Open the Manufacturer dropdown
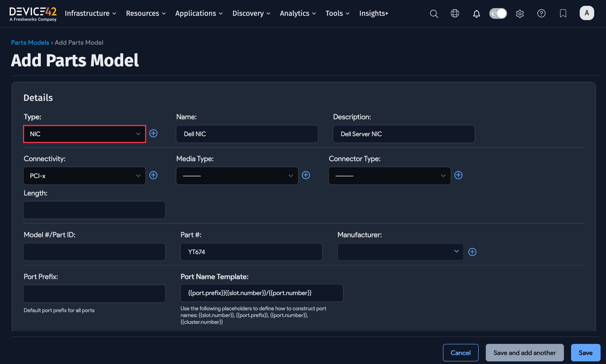Screen dimensions: 606x364 (x=400, y=252)
